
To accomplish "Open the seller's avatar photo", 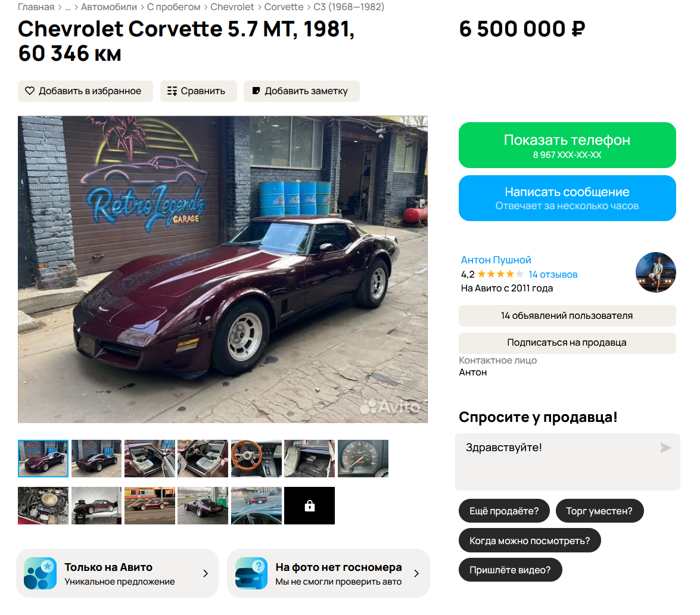I will coord(655,272).
